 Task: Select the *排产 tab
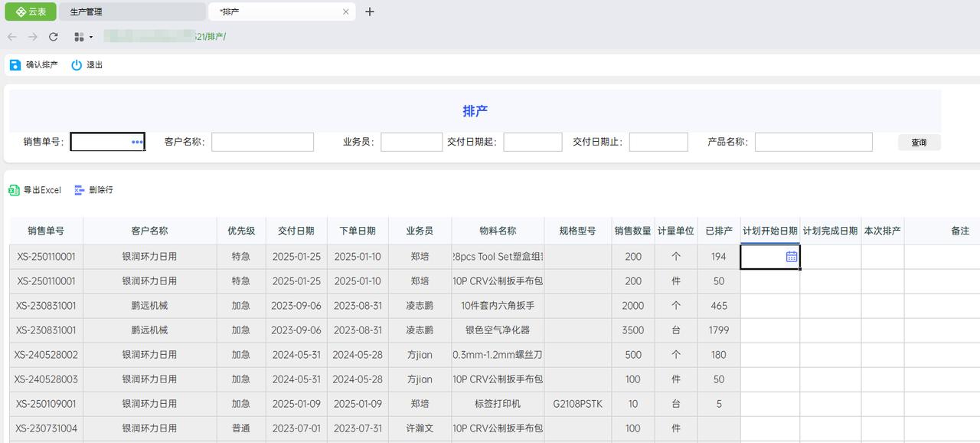[283, 11]
